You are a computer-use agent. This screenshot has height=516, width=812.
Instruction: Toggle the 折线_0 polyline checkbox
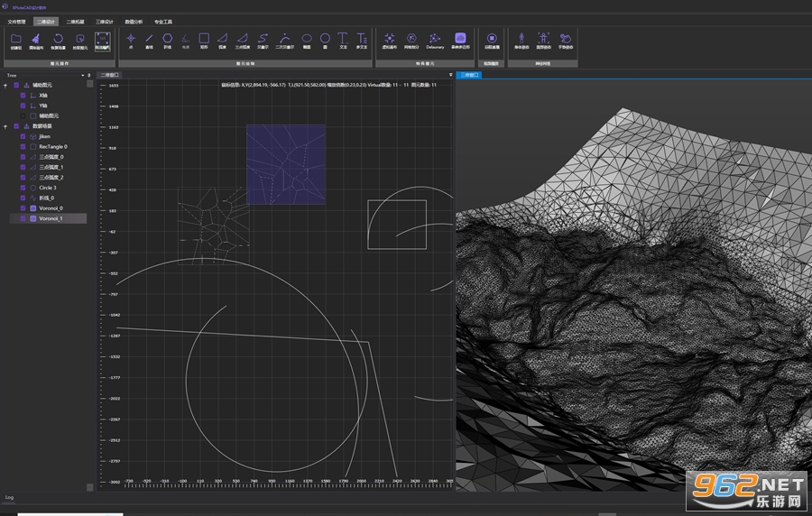pos(23,198)
